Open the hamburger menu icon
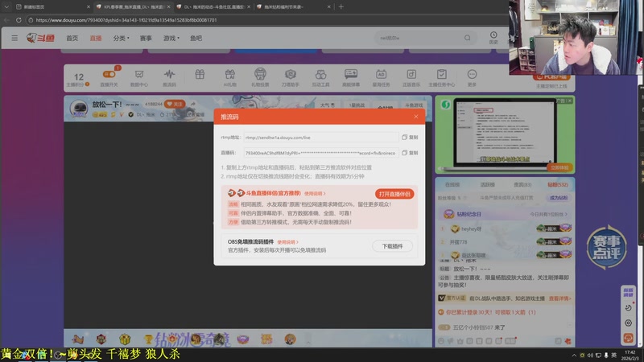 point(14,38)
